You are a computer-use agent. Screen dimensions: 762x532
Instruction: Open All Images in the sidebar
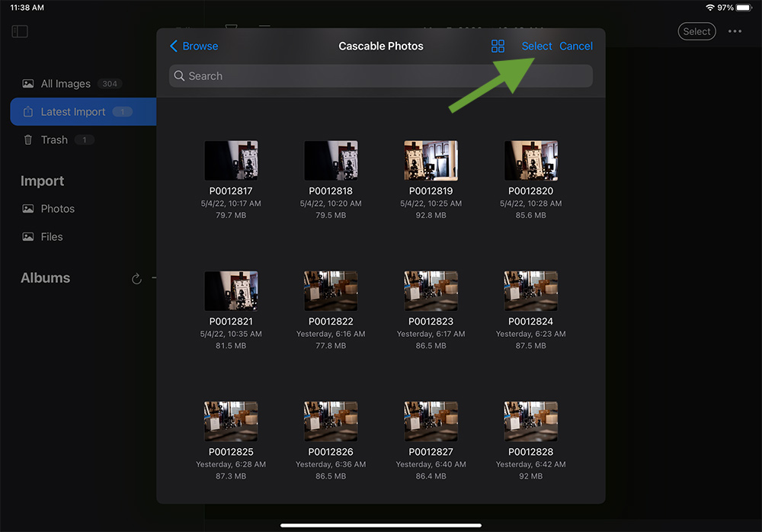[x=66, y=84]
